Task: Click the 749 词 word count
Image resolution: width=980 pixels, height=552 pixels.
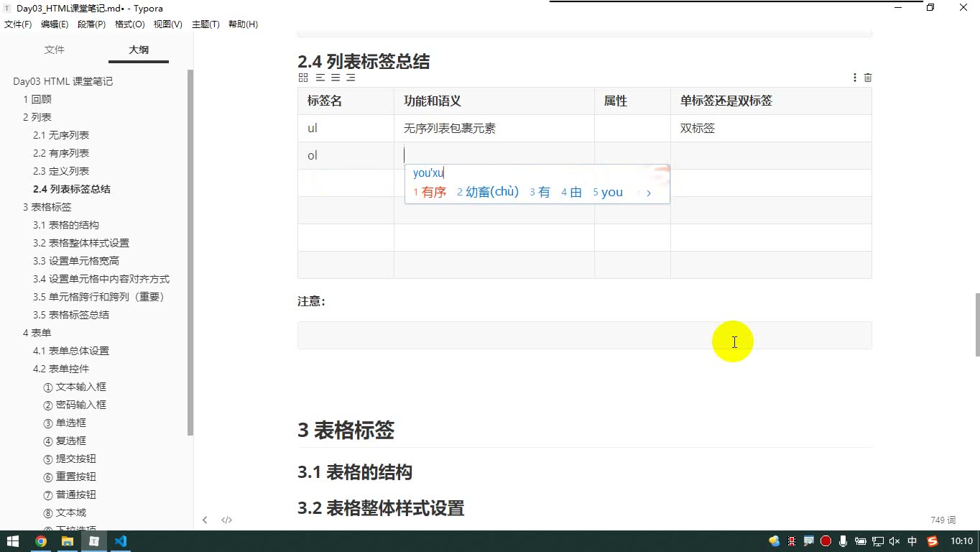Action: 943,520
